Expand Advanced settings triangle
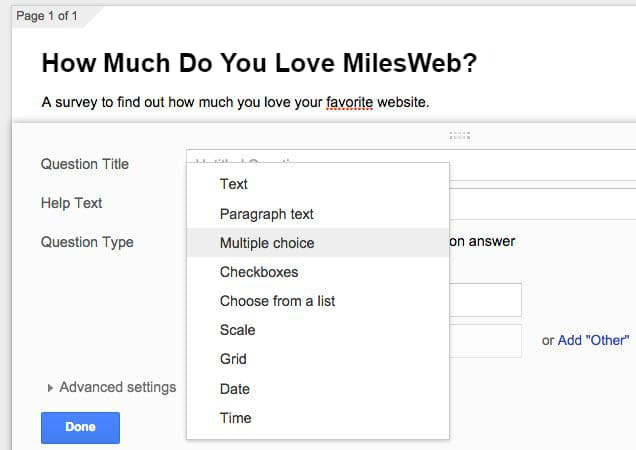The height and width of the screenshot is (450, 636). 50,388
